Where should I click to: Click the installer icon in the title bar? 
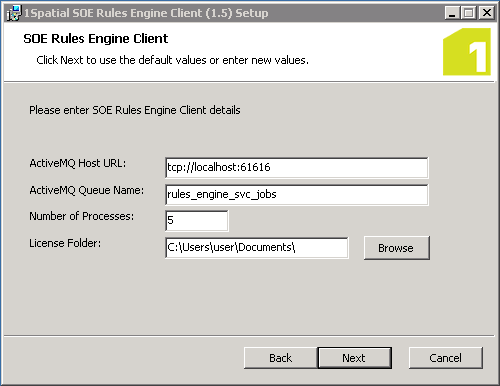point(14,13)
